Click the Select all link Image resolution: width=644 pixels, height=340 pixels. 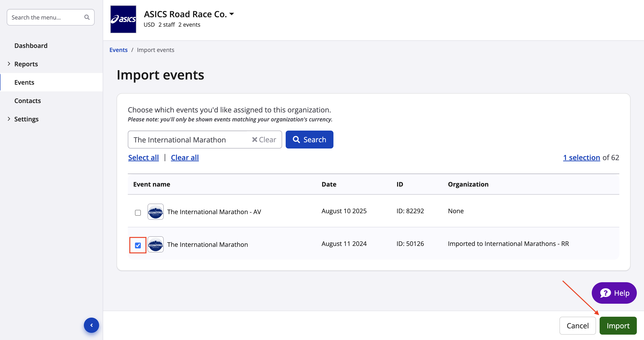click(143, 157)
